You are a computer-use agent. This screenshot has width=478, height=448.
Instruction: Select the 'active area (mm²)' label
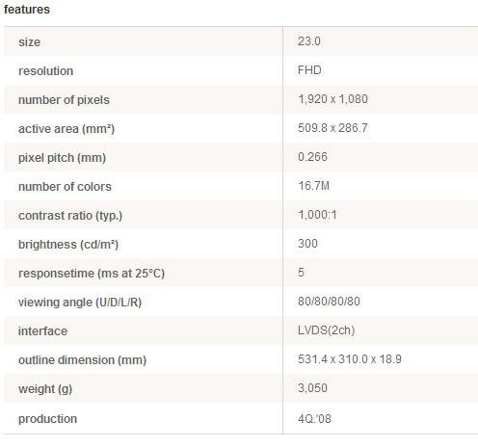[x=66, y=129]
